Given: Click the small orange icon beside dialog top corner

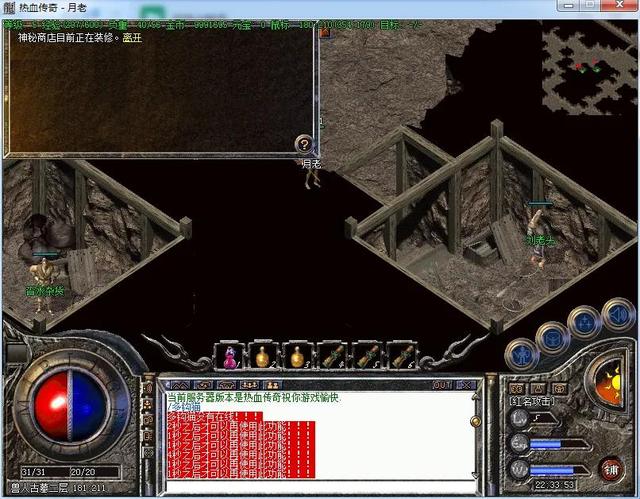Looking at the screenshot, I should coord(325,33).
